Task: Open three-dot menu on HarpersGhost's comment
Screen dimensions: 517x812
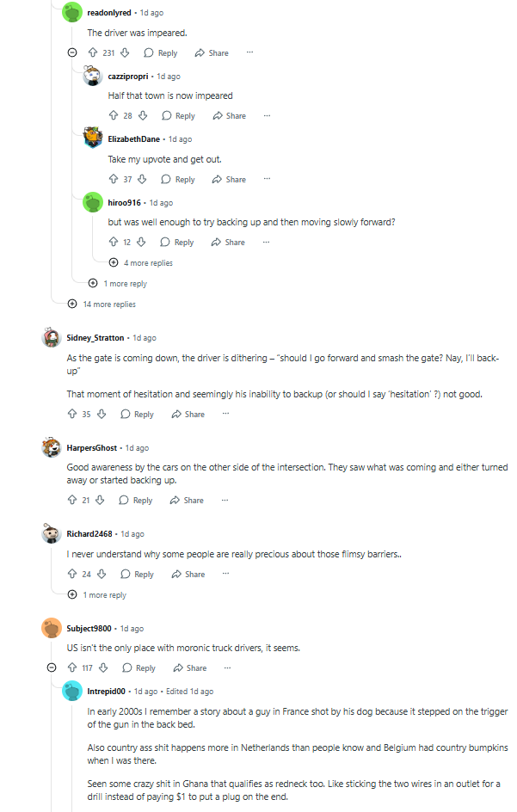Action: tap(225, 500)
